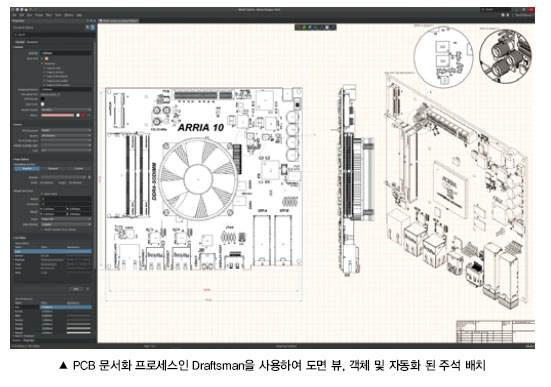Click the filter icon in Properties panel header
The image size is (551, 387).
coord(87,27)
